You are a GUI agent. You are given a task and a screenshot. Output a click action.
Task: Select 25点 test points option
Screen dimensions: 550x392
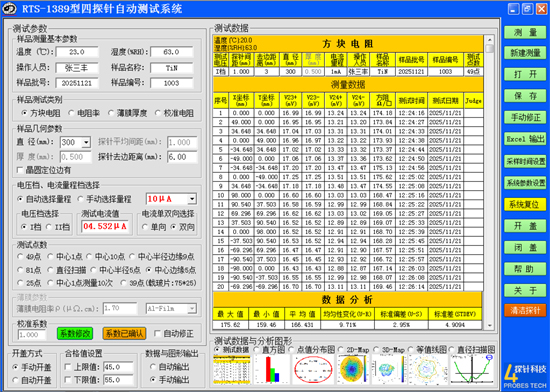tap(29, 283)
